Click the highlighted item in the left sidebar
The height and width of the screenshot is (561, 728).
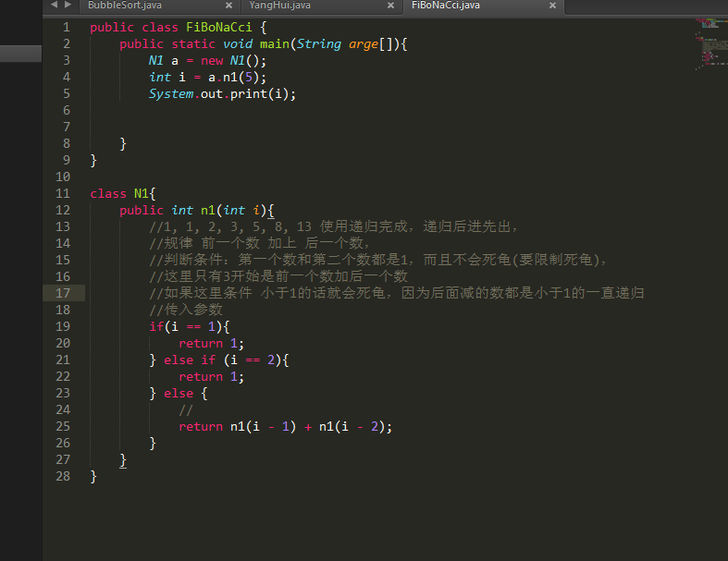point(21,54)
